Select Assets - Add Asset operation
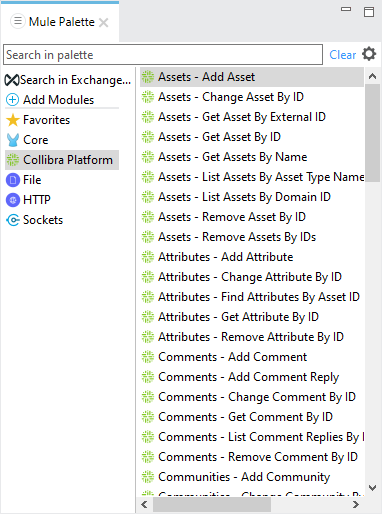382x514 pixels. tap(252, 77)
